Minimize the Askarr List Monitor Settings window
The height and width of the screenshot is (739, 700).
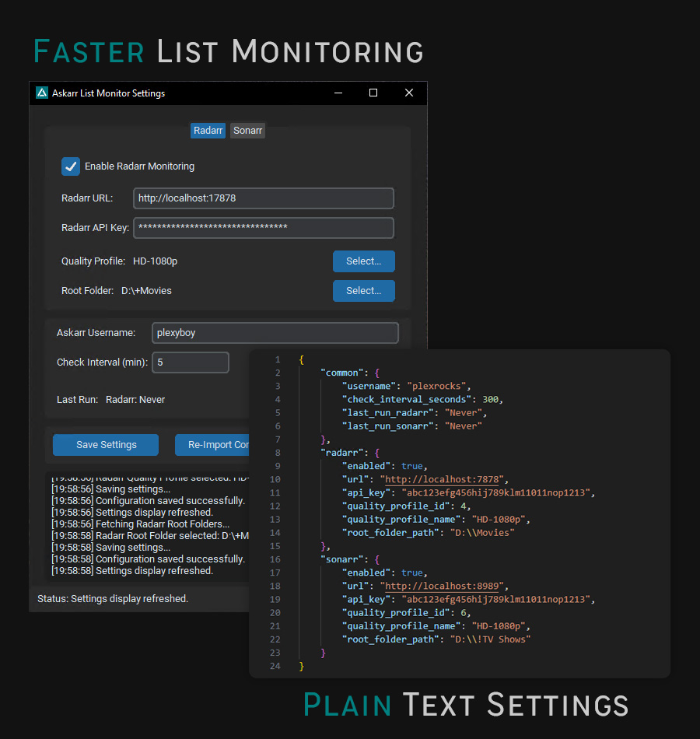click(x=338, y=93)
